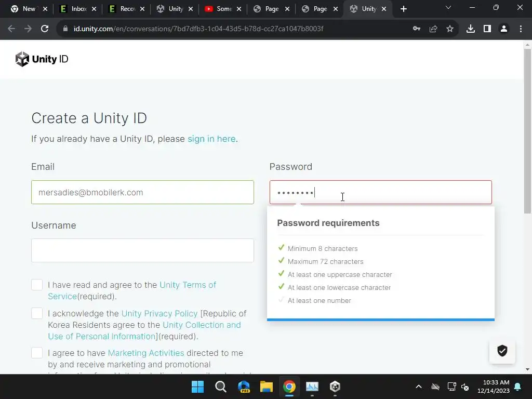Open the Edge PRE taskbar icon
This screenshot has width=532, height=399.
244,387
